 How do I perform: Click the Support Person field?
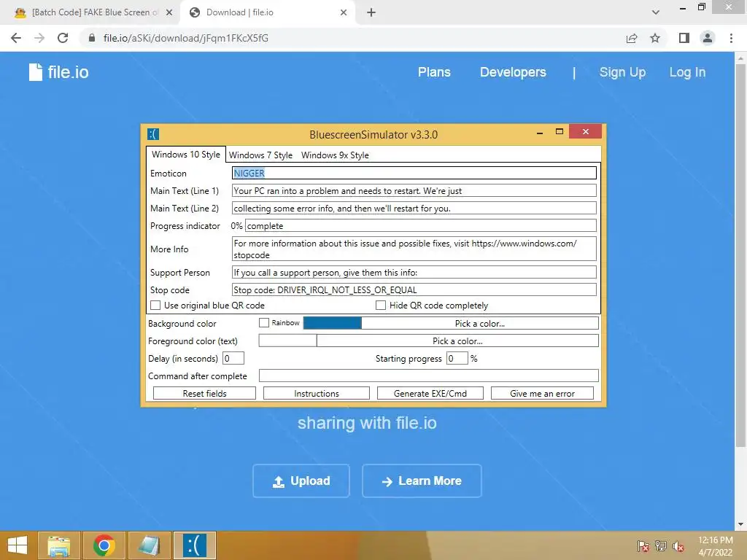[x=414, y=273]
